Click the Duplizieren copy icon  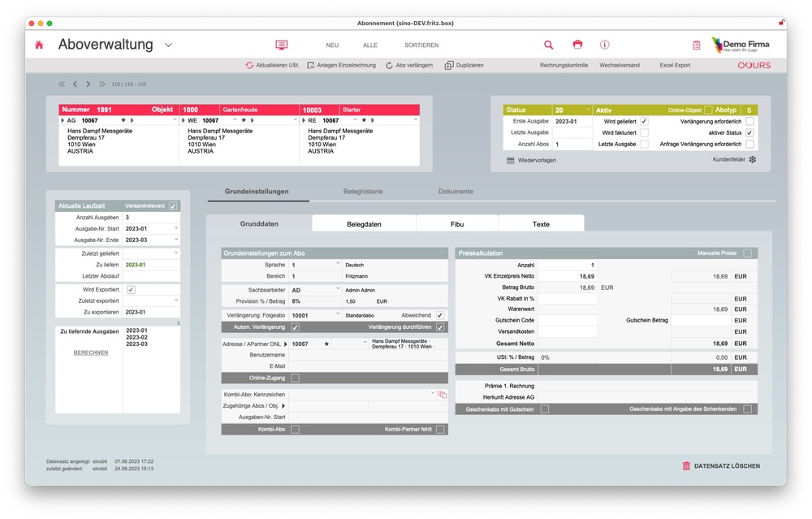pos(449,65)
